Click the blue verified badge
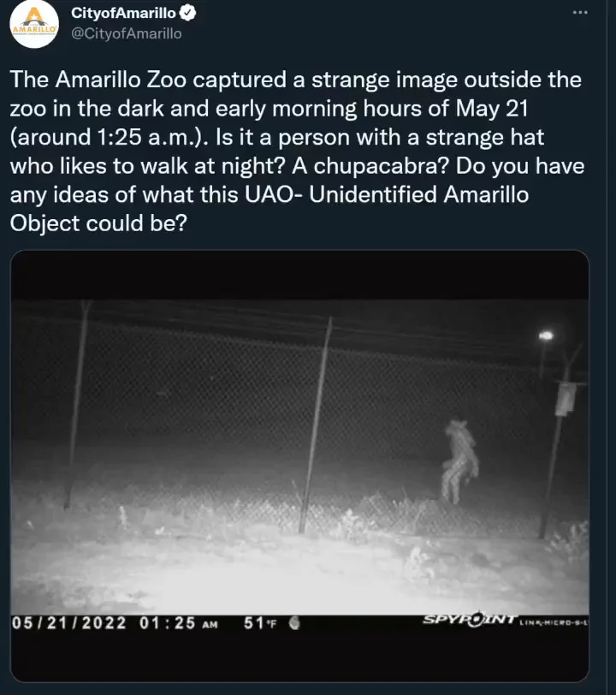Screen dimensions: 616x695 [187, 13]
